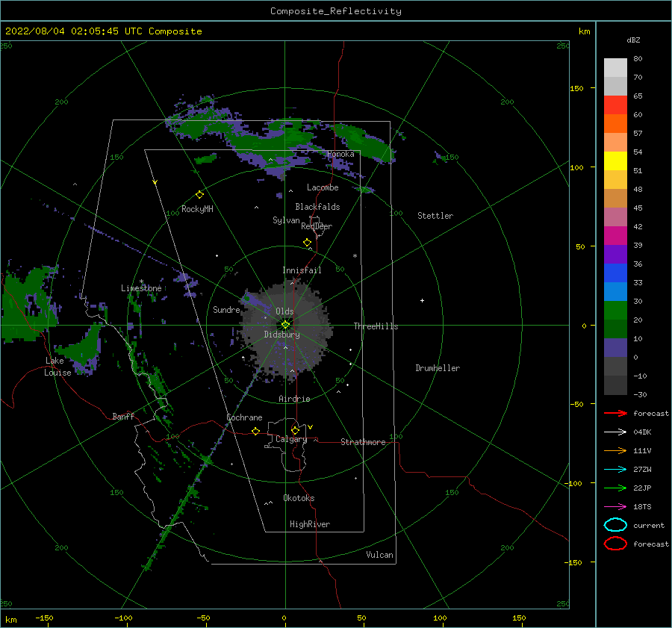Viewport: 672px width, 628px height.
Task: Click the yellow diamond marker above Calgary label
Action: point(295,430)
